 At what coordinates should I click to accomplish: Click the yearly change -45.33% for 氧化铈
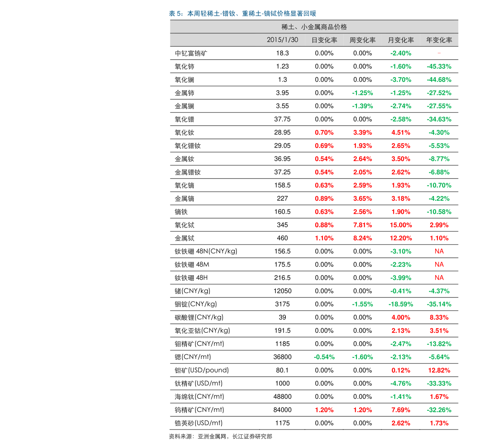pos(439,66)
